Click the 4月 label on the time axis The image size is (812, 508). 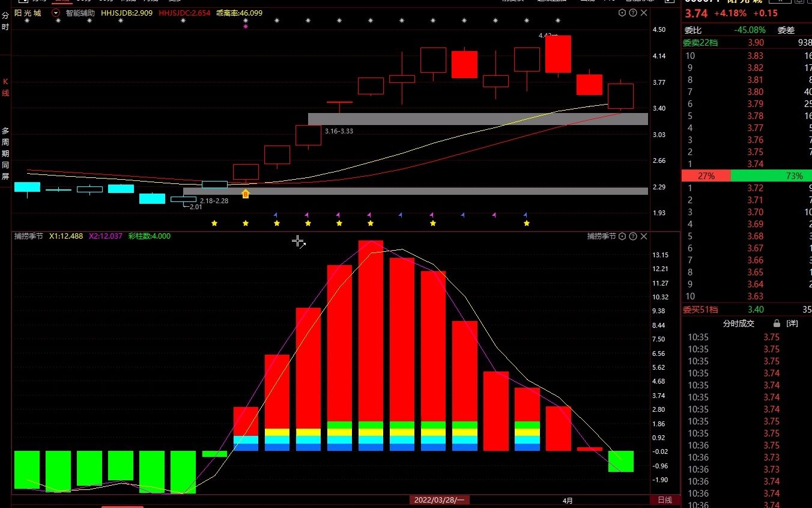pyautogui.click(x=568, y=500)
